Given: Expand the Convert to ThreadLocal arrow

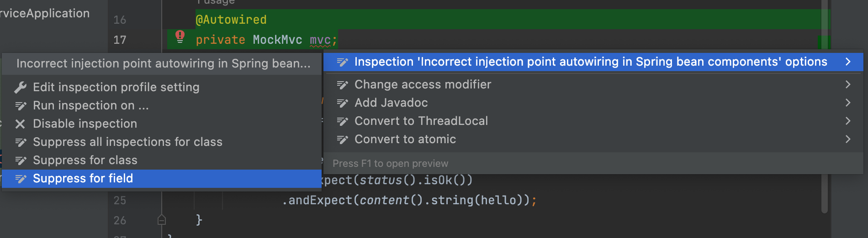Looking at the screenshot, I should click(x=848, y=121).
